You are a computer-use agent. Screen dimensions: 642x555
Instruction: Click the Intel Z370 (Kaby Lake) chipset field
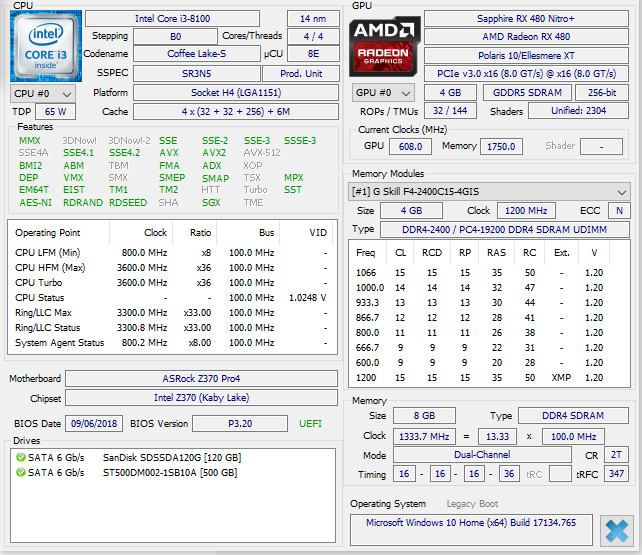coord(201,398)
